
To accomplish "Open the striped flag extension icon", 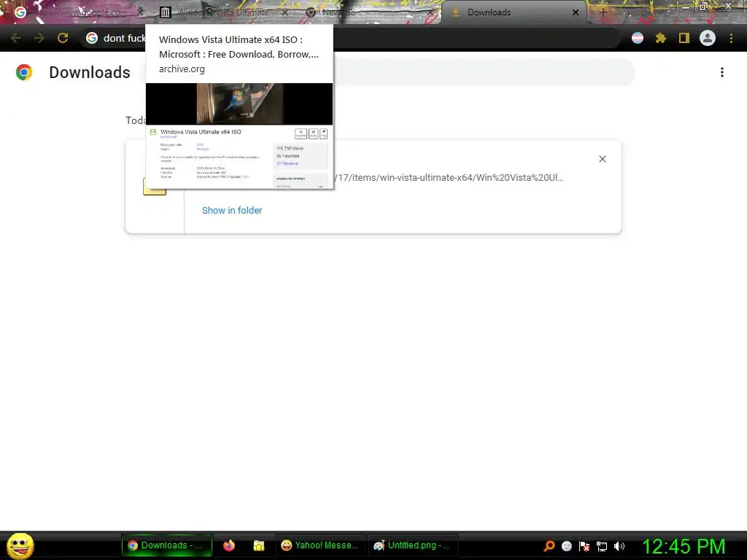I will [x=638, y=38].
